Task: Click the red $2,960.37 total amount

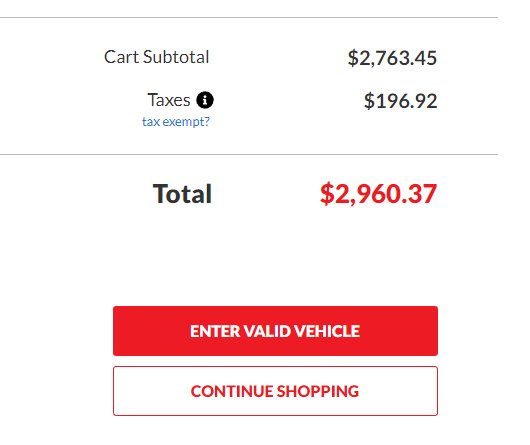Action: [x=379, y=194]
